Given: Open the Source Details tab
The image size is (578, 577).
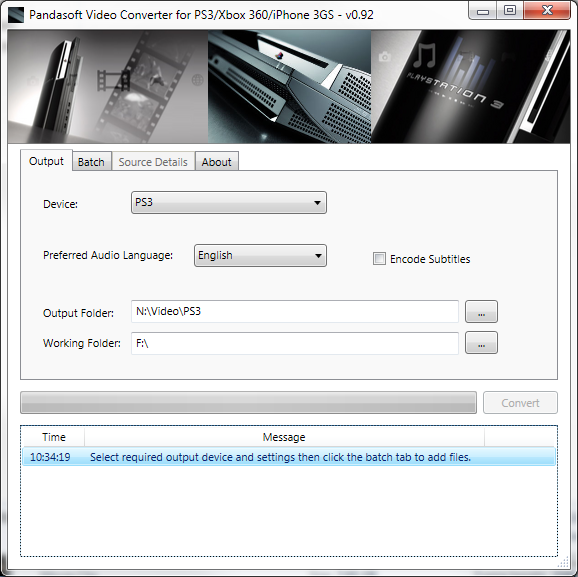Looking at the screenshot, I should tap(153, 161).
